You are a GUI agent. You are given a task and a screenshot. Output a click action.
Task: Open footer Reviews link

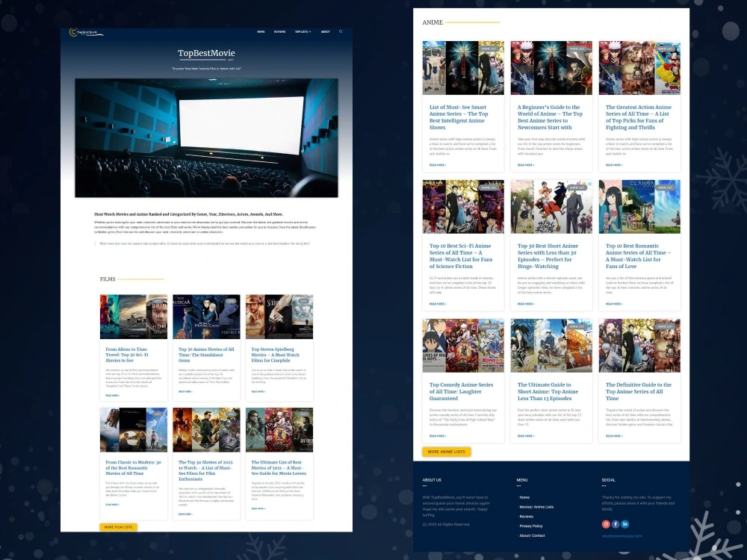pos(527,516)
